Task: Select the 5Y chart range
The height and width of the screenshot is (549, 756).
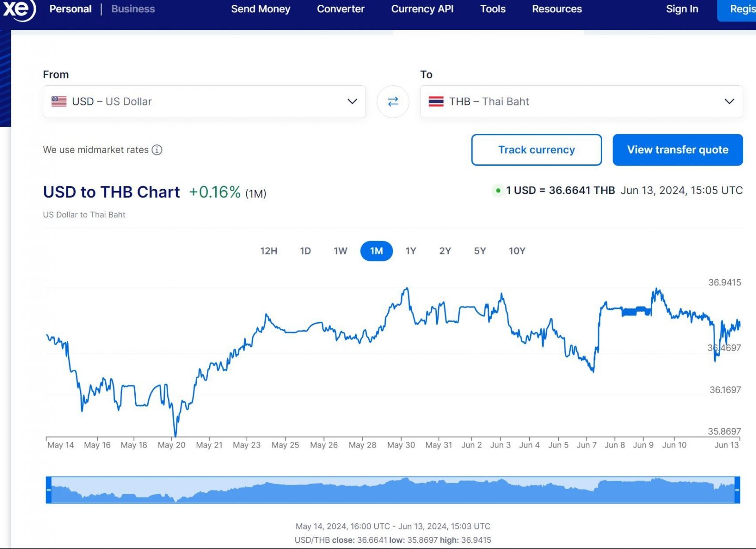Action: pyautogui.click(x=480, y=251)
